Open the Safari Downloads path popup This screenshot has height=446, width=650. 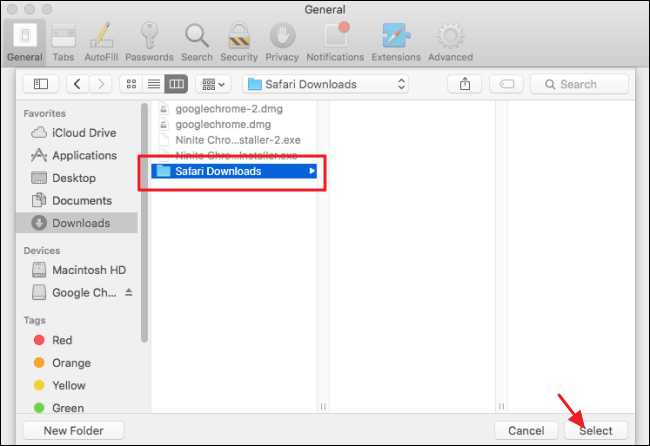325,84
